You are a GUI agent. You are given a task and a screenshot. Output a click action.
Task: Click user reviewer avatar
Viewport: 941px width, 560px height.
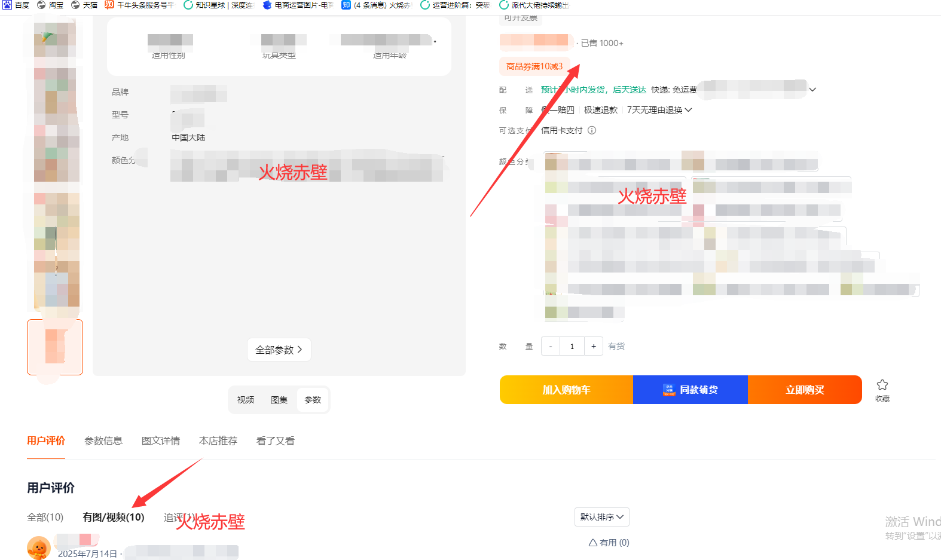pos(39,547)
